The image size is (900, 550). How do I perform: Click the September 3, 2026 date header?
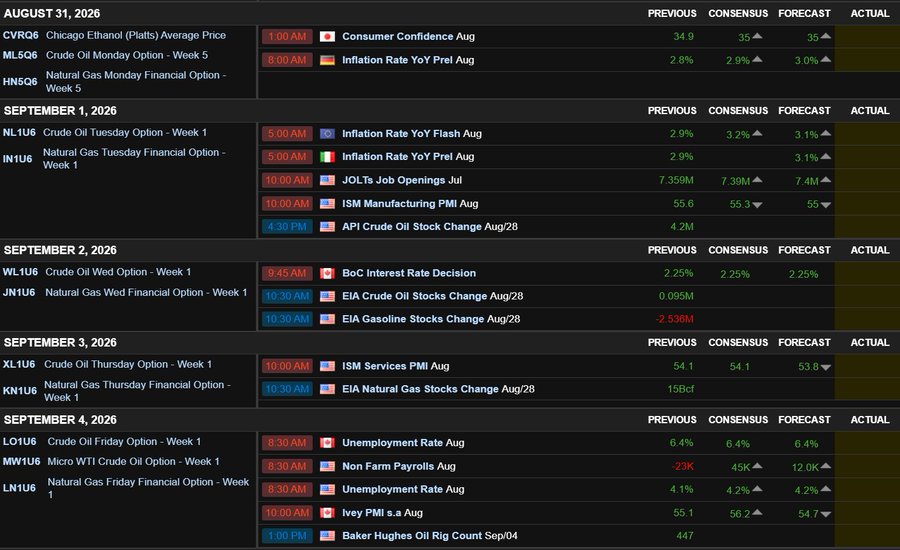[60, 343]
